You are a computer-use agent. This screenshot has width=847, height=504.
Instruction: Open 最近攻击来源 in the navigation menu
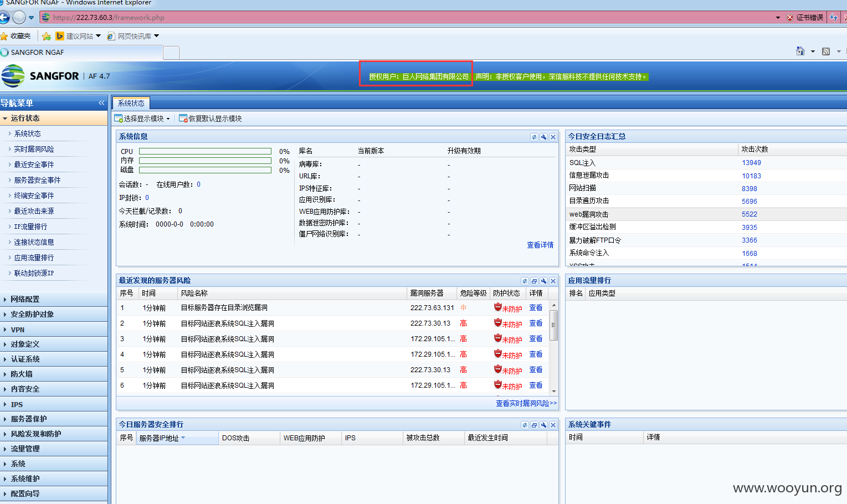34,211
